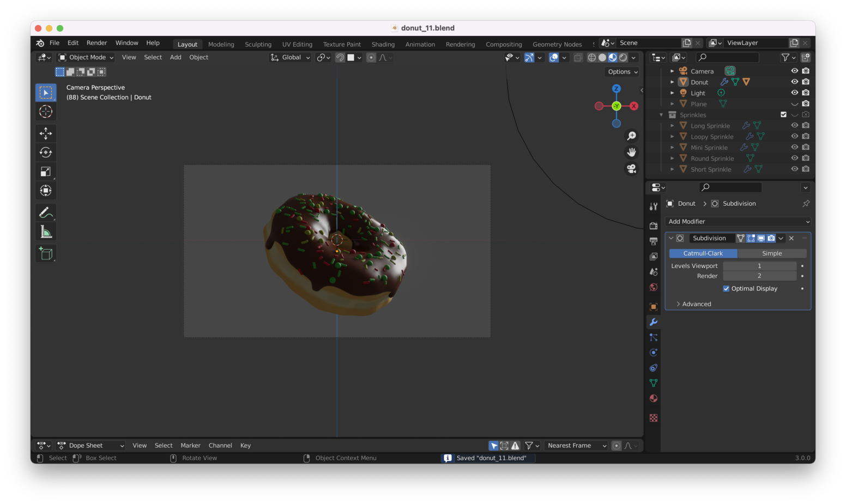
Task: Switch to the Shading workspace tab
Action: (x=383, y=44)
